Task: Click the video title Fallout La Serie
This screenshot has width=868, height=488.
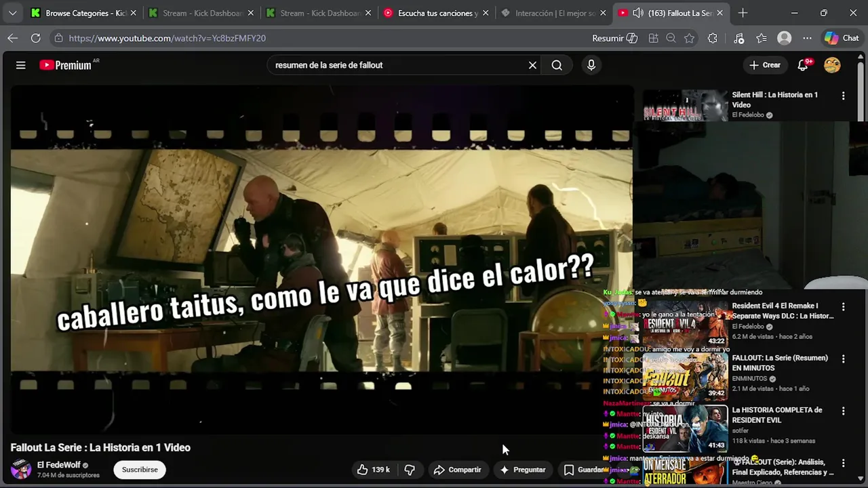Action: point(100,447)
